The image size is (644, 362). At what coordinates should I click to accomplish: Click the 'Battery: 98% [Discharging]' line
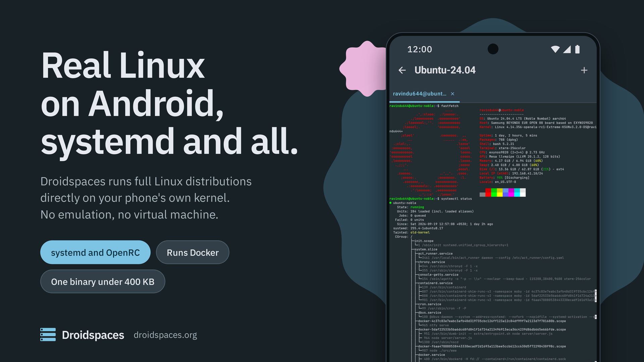504,178
